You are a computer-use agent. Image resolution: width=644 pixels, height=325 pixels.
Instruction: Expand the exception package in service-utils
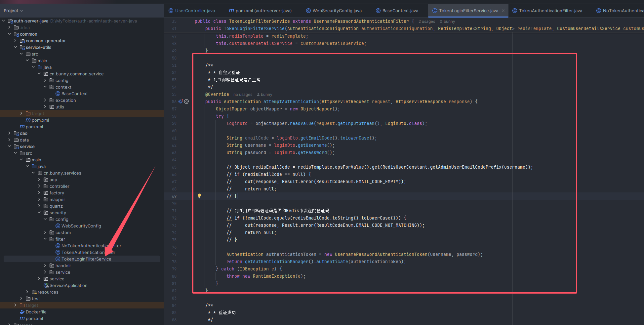pyautogui.click(x=45, y=100)
